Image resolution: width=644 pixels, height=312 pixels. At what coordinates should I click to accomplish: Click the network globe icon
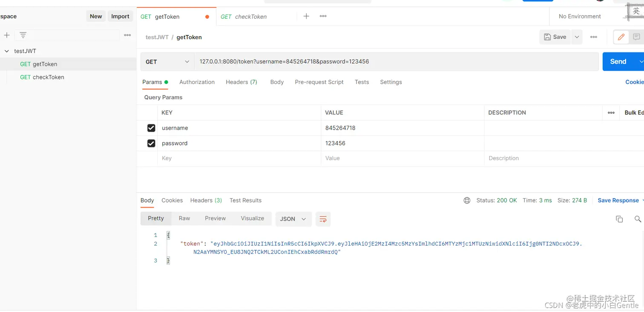[x=467, y=200]
